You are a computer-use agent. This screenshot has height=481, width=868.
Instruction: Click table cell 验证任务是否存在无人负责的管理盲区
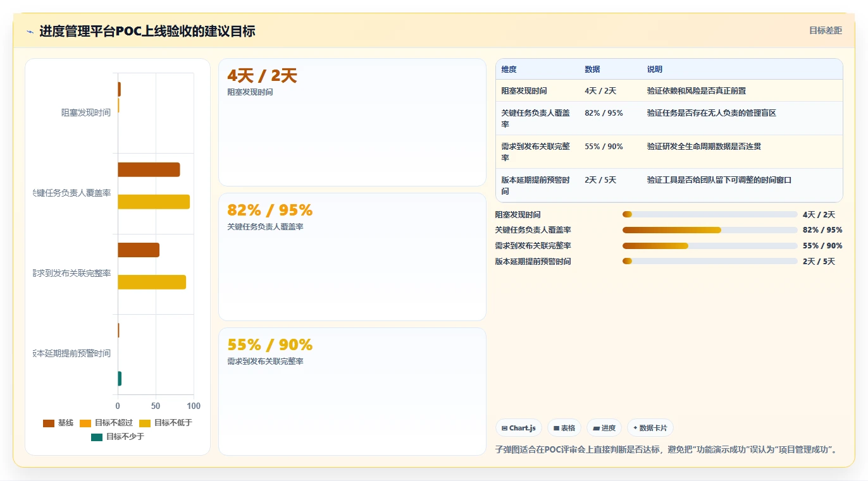point(712,113)
